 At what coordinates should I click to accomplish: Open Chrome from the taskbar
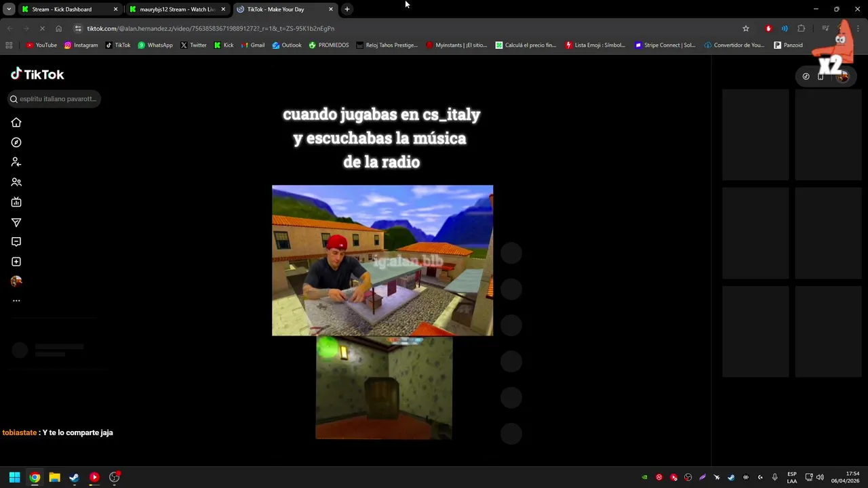pos(35,477)
